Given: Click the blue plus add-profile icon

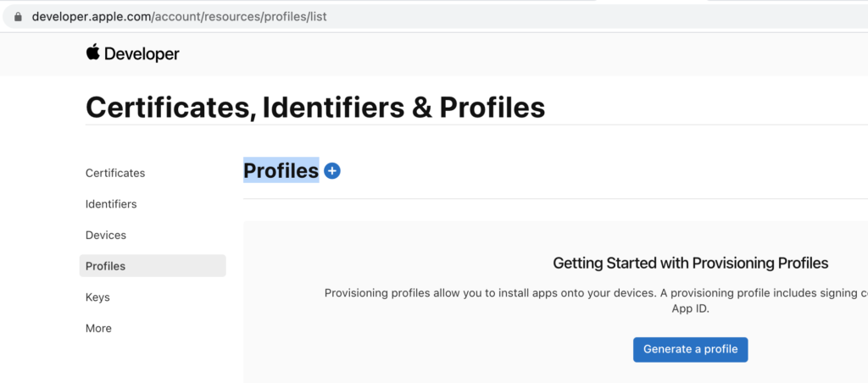Looking at the screenshot, I should pos(332,171).
